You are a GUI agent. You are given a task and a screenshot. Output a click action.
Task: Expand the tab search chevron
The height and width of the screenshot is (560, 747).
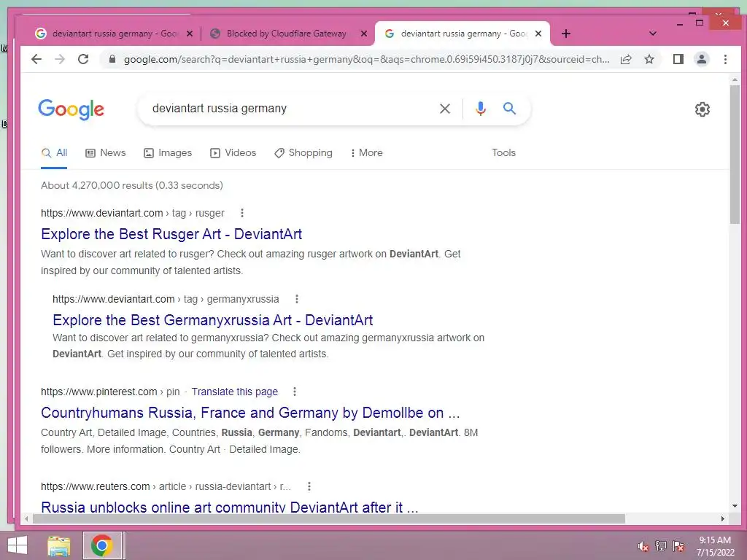pos(653,34)
